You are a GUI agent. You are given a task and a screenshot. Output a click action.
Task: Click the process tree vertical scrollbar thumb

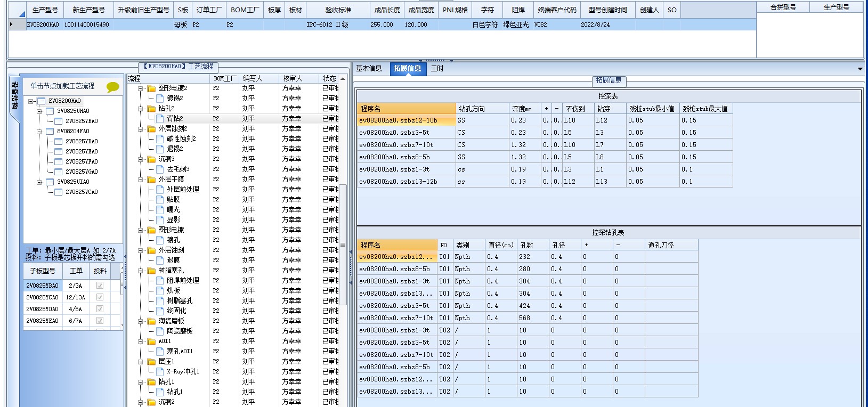click(343, 245)
